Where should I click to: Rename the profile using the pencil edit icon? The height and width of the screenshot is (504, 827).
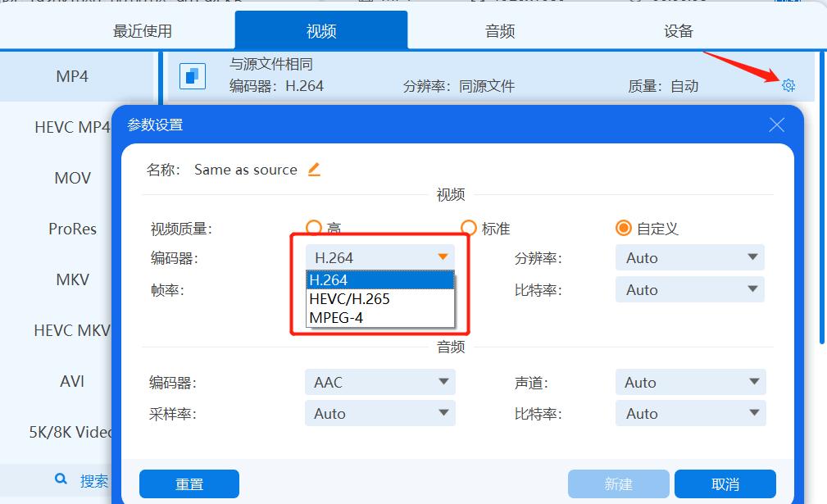pyautogui.click(x=316, y=170)
